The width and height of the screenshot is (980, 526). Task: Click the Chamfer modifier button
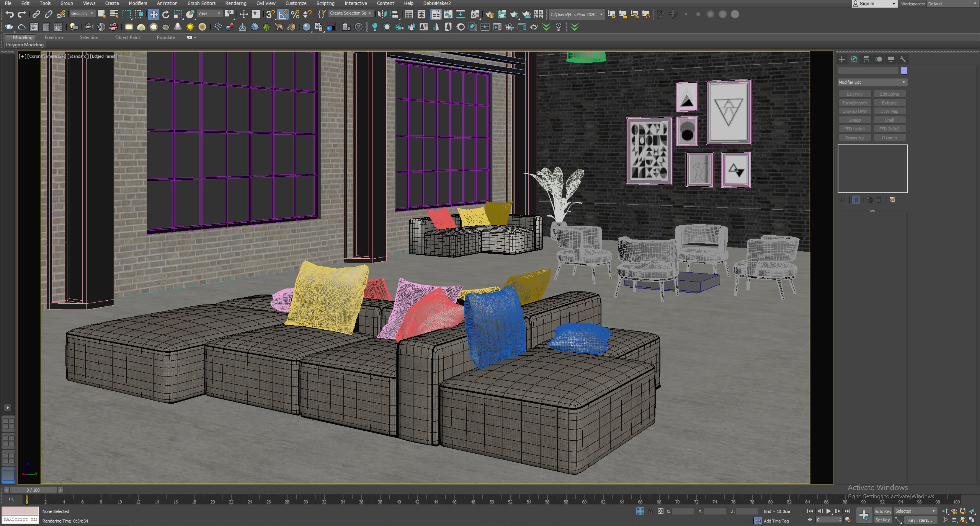pos(889,138)
